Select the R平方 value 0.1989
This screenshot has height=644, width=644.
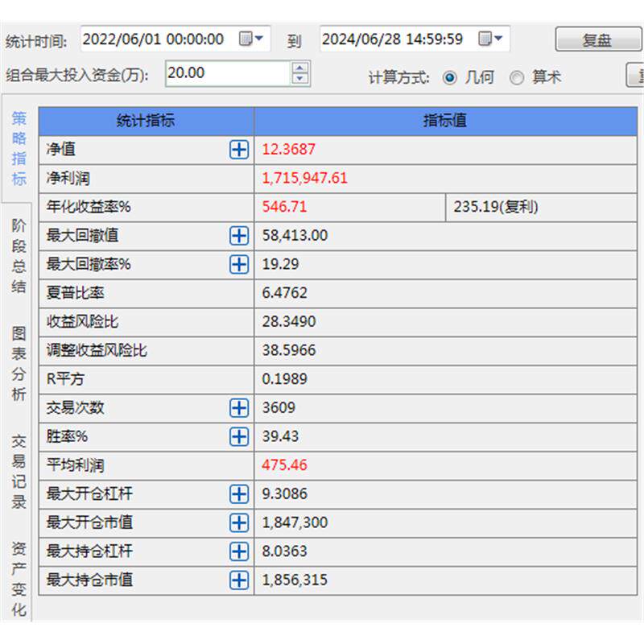click(x=446, y=379)
